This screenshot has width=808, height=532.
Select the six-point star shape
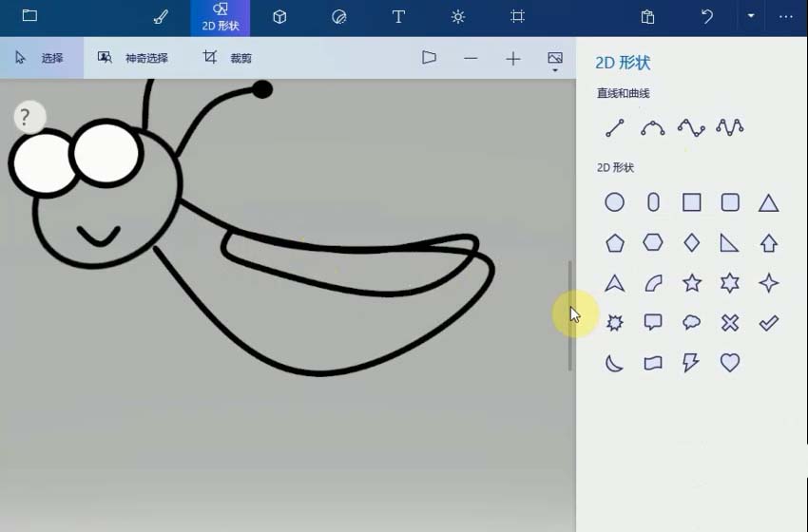pyautogui.click(x=730, y=283)
